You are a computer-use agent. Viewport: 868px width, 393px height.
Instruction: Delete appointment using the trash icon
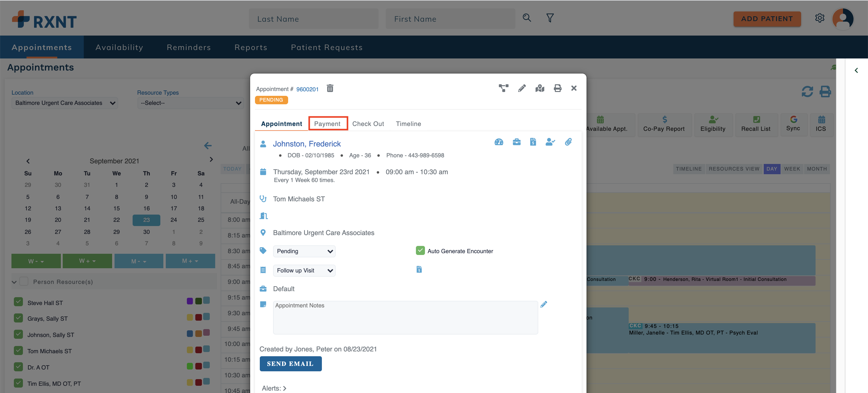click(330, 88)
